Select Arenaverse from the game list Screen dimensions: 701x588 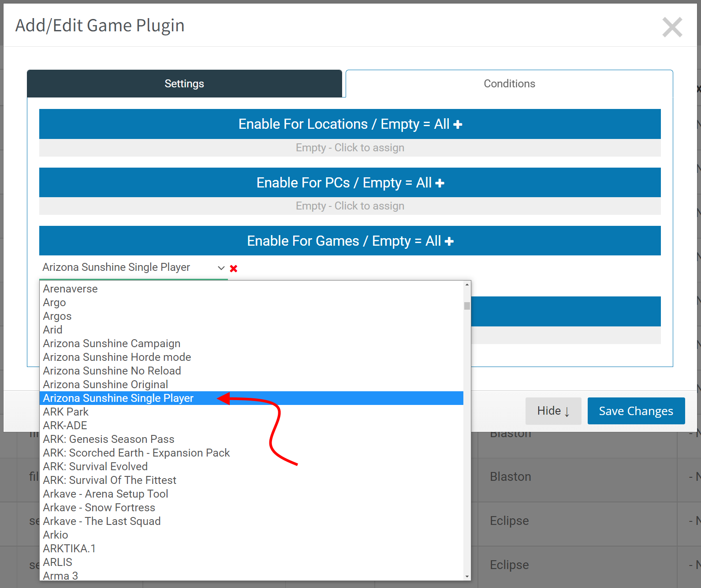pos(251,289)
